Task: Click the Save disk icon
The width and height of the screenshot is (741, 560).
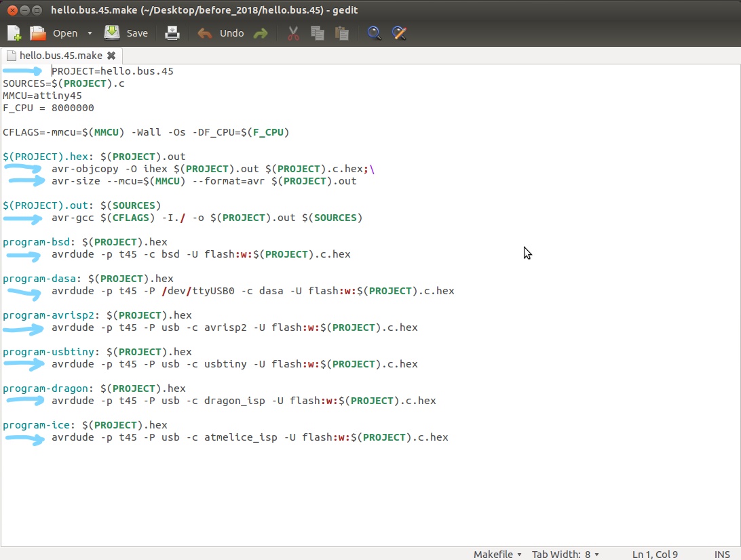Action: click(112, 33)
